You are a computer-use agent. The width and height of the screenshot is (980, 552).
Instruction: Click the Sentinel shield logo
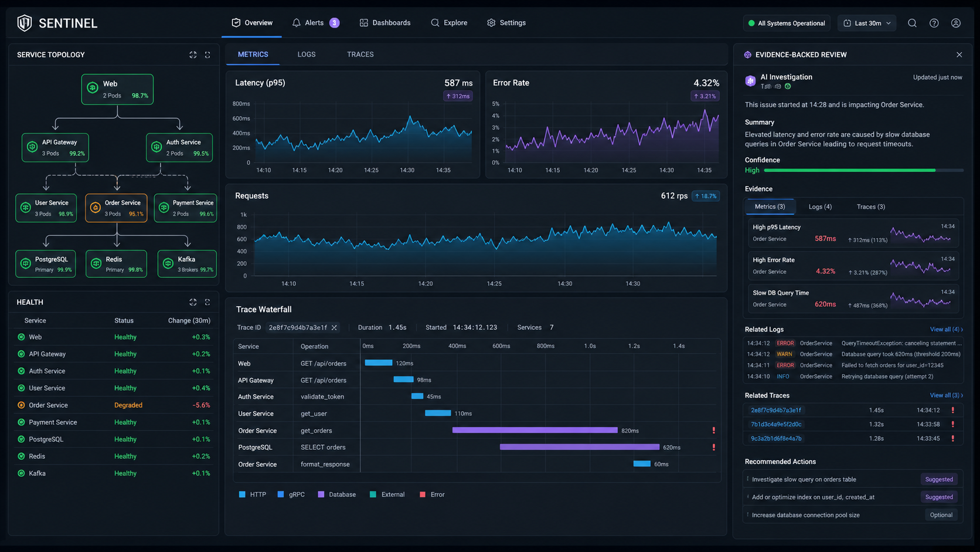[24, 23]
